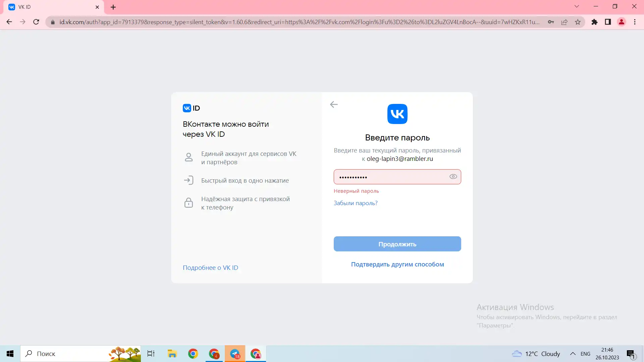Reload the VK ID page
The width and height of the screenshot is (644, 362).
click(36, 22)
